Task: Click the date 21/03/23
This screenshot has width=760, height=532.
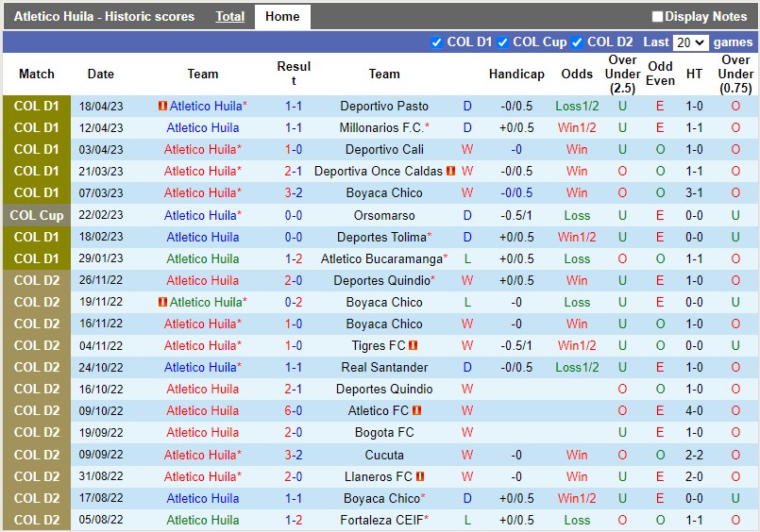Action: (x=101, y=172)
